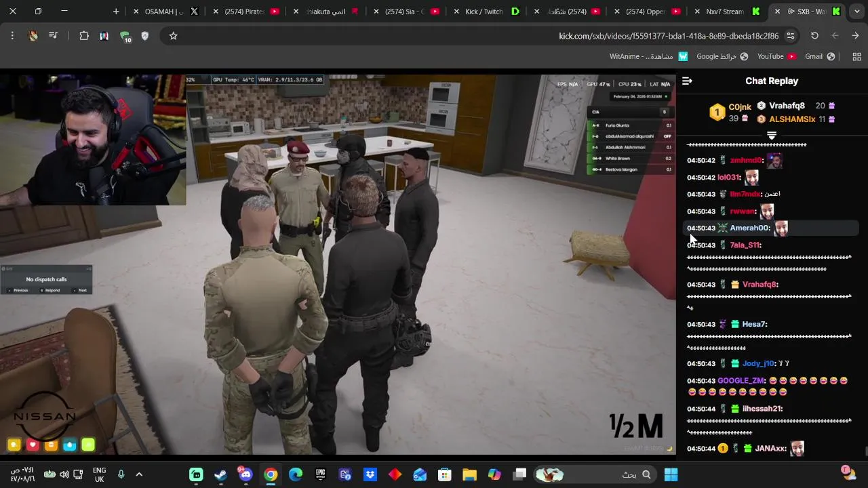This screenshot has width=868, height=488.
Task: Click the address bar URL
Action: tap(668, 36)
